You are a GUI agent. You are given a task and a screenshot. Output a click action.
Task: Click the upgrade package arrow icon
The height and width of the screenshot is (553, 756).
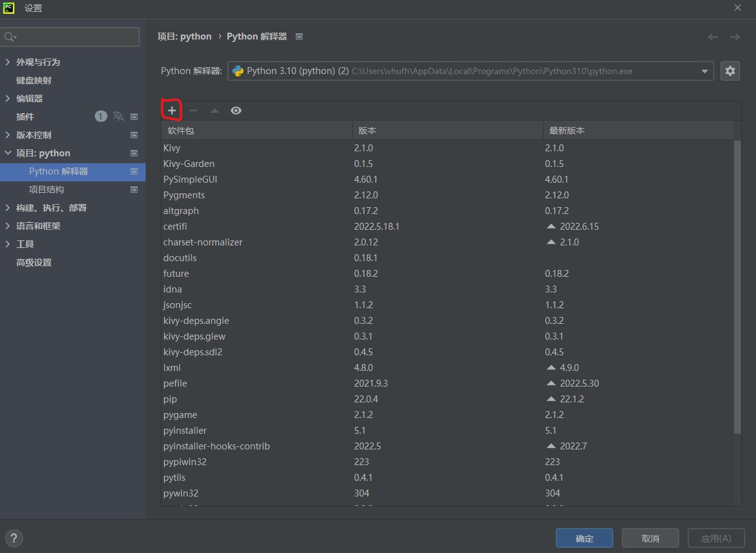coord(215,110)
